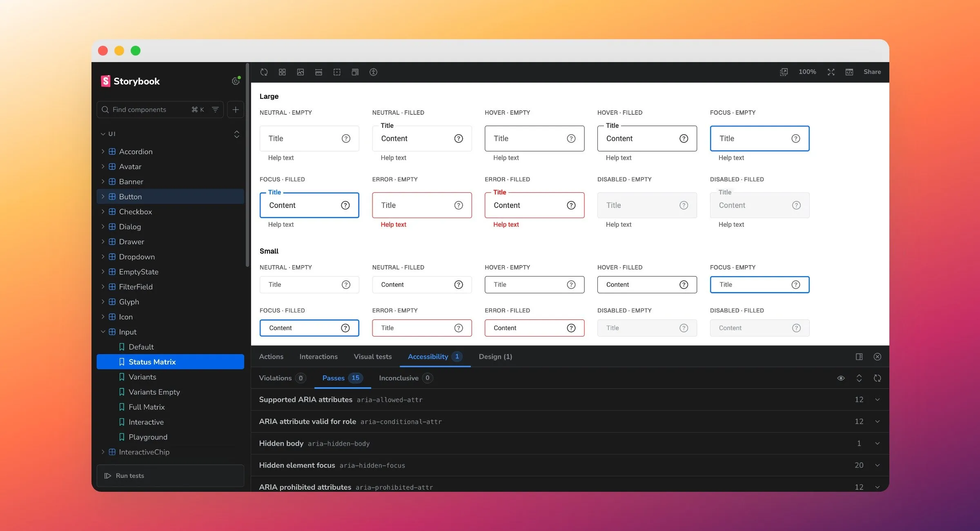Open the code view toolbar icon
The image size is (980, 531).
click(x=849, y=72)
